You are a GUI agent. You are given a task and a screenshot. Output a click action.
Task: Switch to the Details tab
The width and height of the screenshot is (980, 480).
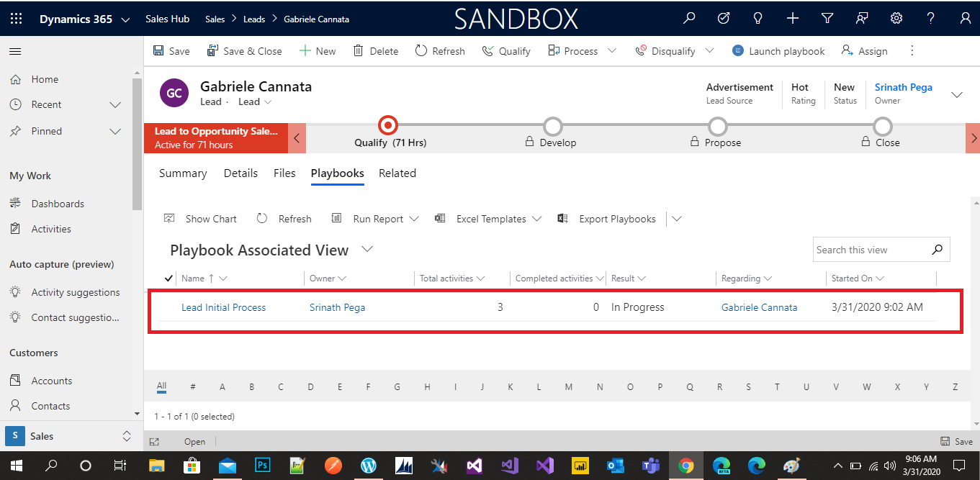pyautogui.click(x=240, y=173)
